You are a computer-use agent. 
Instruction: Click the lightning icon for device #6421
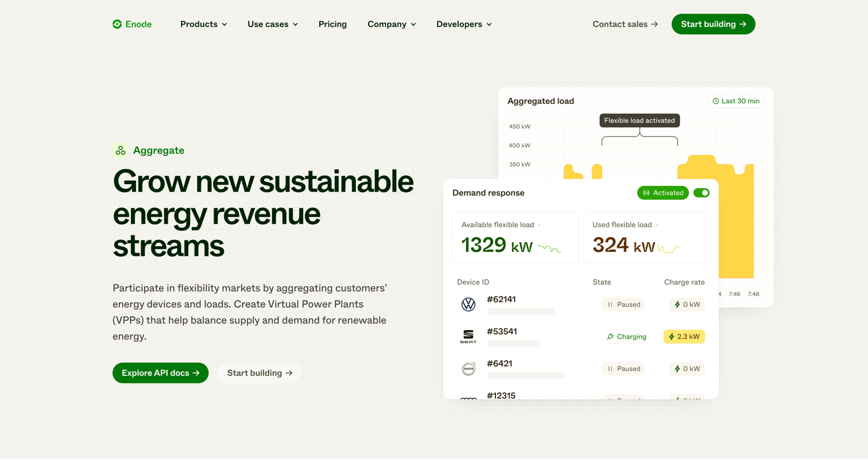pos(677,369)
